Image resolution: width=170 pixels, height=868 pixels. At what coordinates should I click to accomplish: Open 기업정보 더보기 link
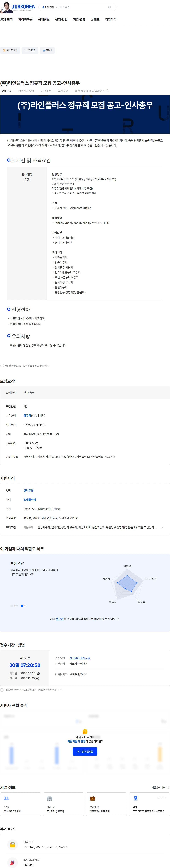click(160, 787)
